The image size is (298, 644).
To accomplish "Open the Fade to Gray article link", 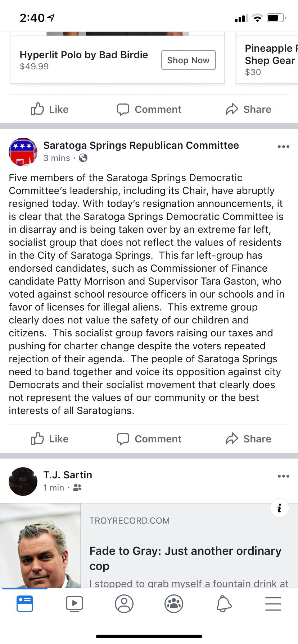I will pos(185,558).
